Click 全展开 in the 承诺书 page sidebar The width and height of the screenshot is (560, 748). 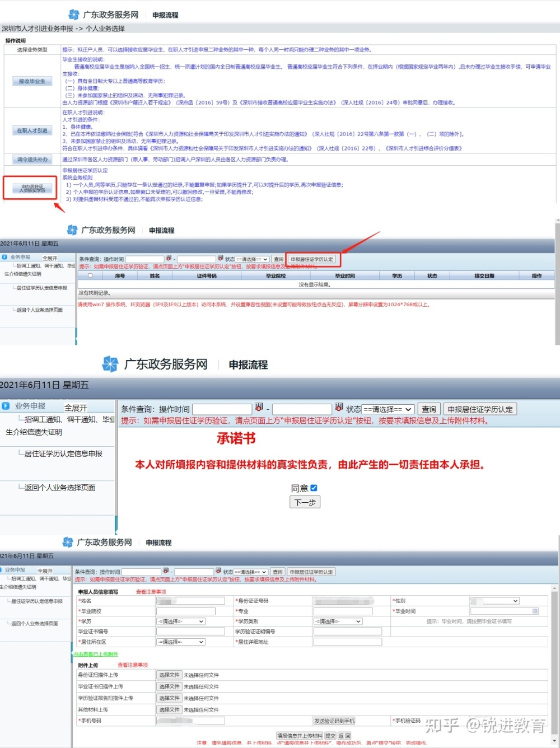[76, 408]
